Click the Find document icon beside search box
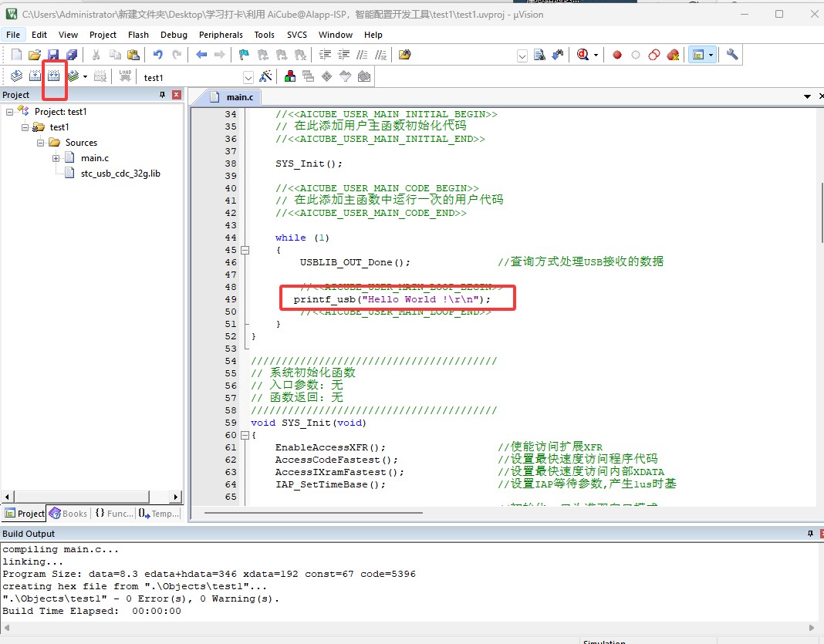 (x=539, y=55)
